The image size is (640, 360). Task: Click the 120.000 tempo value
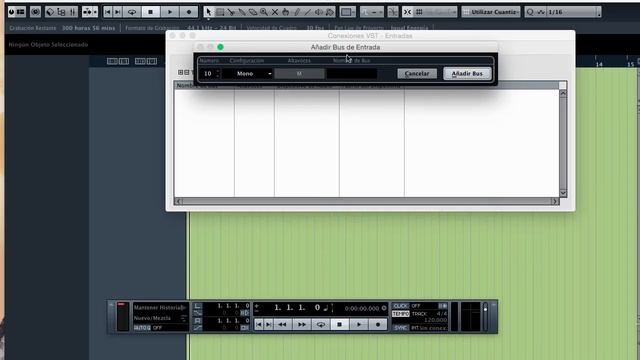pyautogui.click(x=436, y=320)
